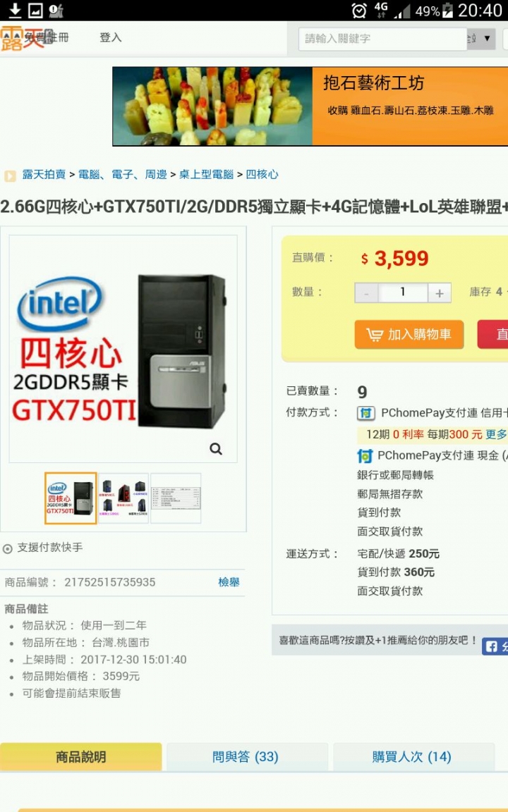Viewport: 508px width, 812px height.
Task: Click the PChomePay cash payment icon
Action: (364, 456)
